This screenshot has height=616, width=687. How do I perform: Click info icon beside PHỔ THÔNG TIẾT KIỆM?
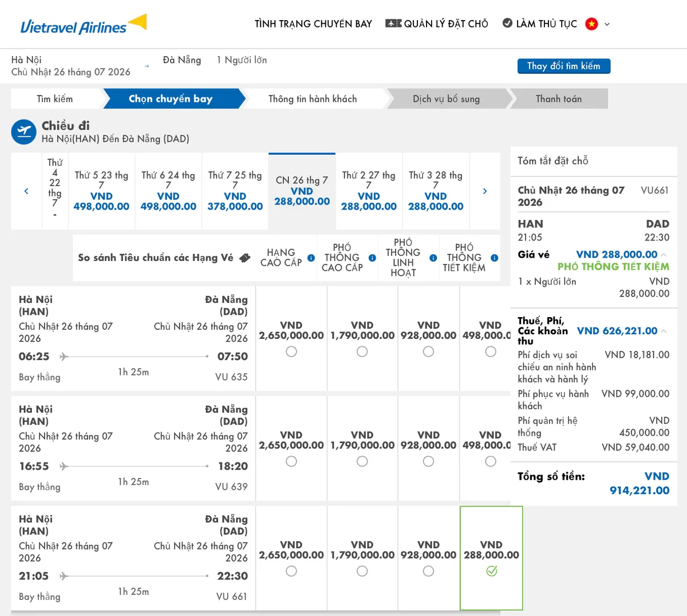click(x=495, y=258)
